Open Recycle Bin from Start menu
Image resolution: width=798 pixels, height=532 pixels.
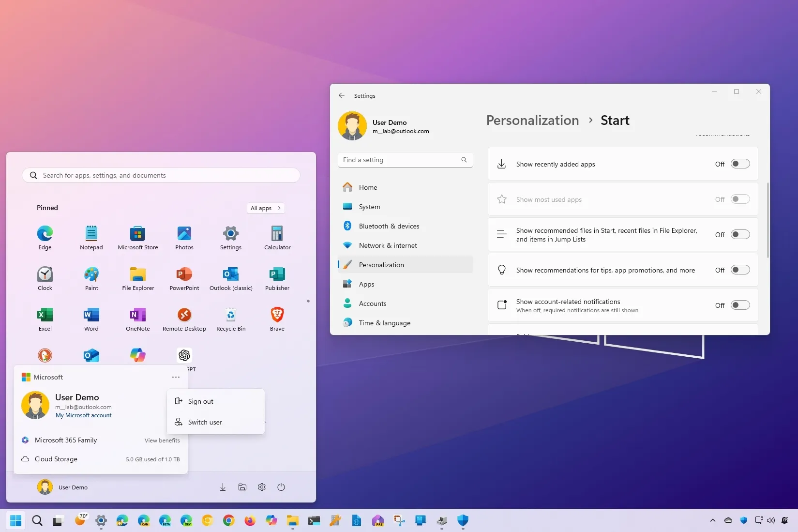click(231, 319)
